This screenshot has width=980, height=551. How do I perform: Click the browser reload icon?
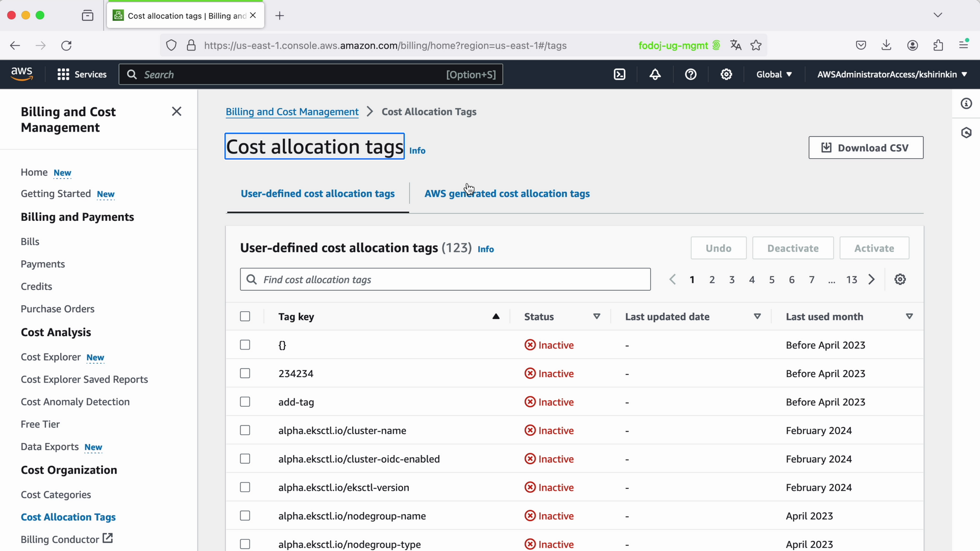66,45
